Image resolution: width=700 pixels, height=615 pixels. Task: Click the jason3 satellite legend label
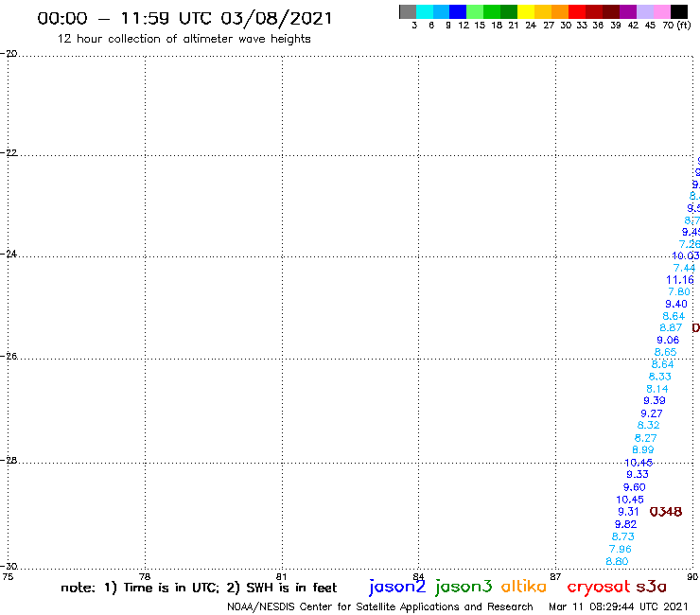click(x=464, y=587)
